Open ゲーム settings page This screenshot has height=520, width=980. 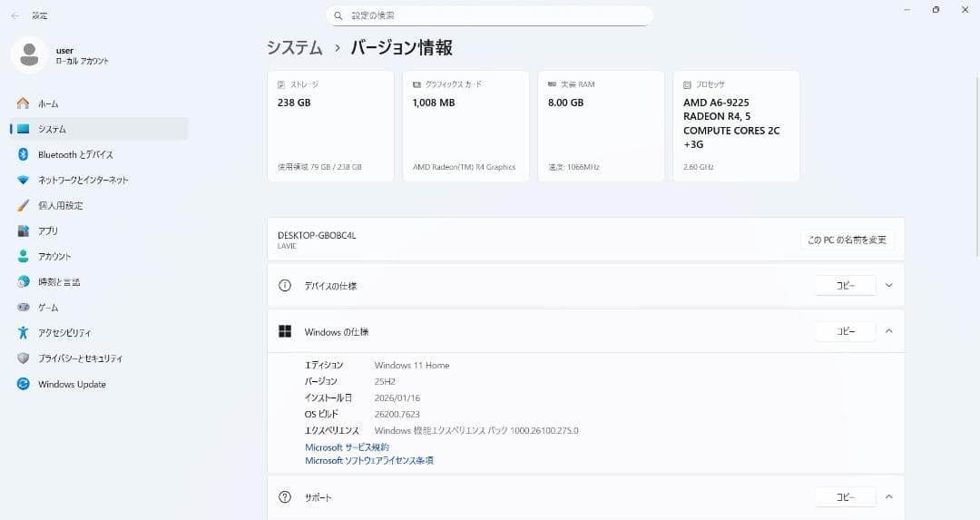coord(100,308)
